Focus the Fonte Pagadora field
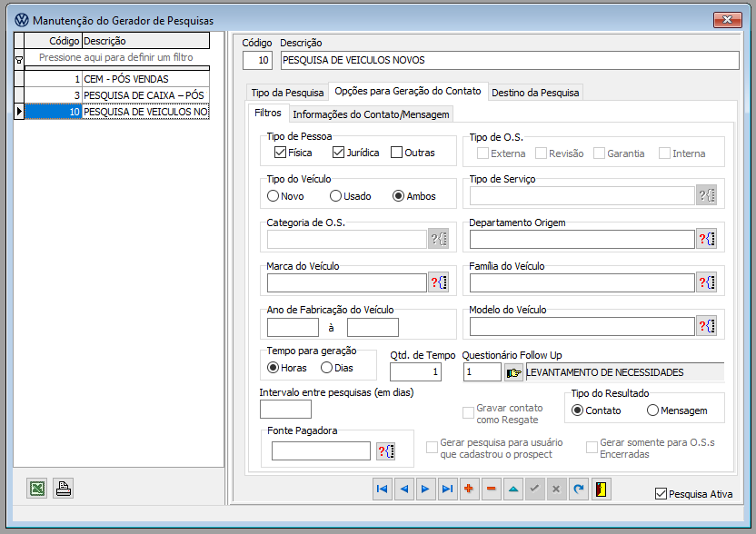 [321, 451]
